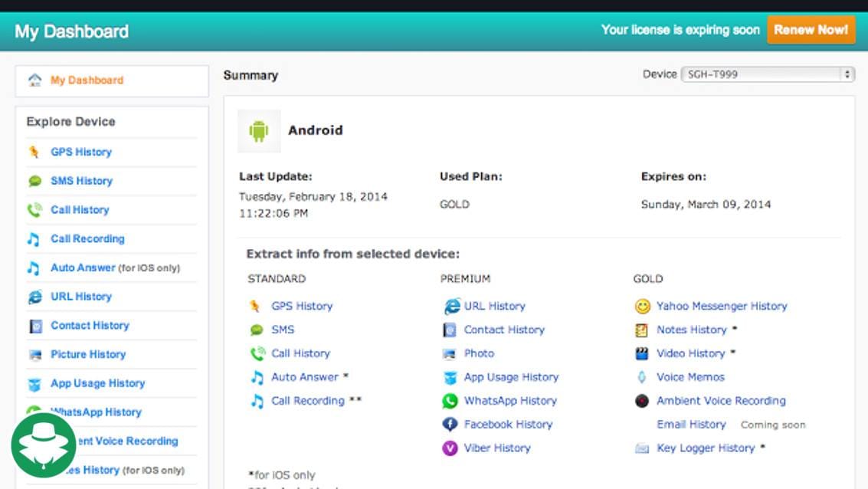Click the WhatsApp History green icon

tap(450, 400)
